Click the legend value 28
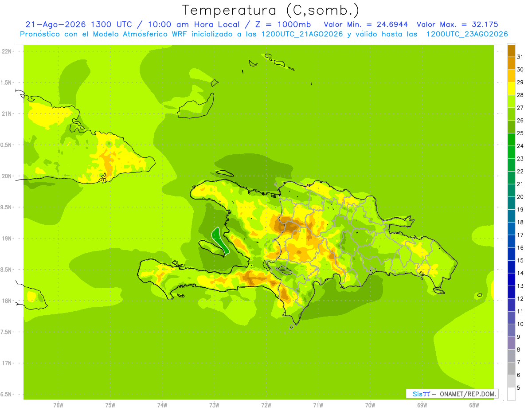The width and height of the screenshot is (532, 411). [x=520, y=95]
